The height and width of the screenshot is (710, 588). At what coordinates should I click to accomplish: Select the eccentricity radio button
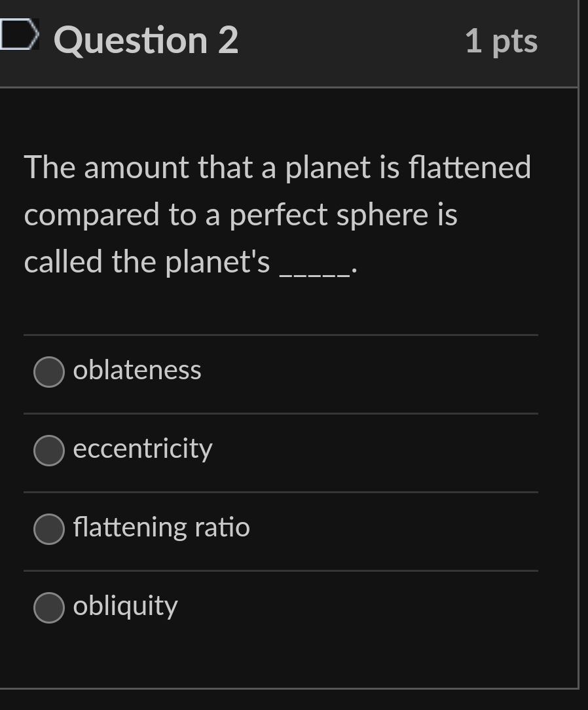[48, 450]
